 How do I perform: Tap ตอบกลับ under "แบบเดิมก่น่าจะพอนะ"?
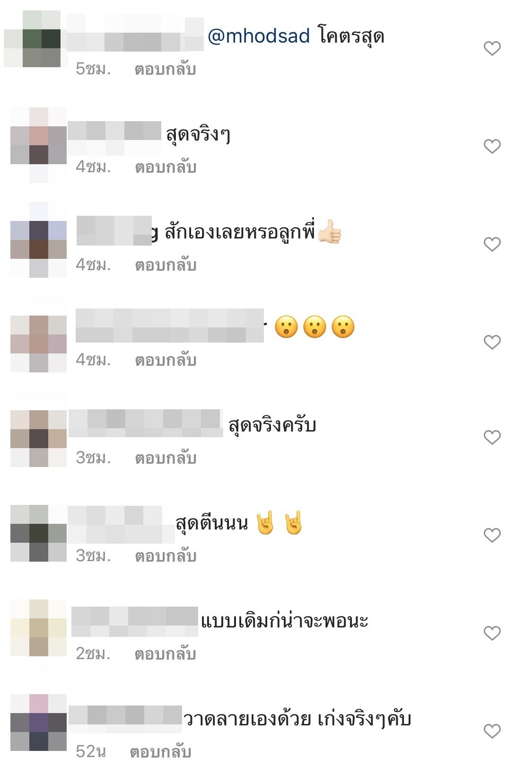click(x=165, y=654)
